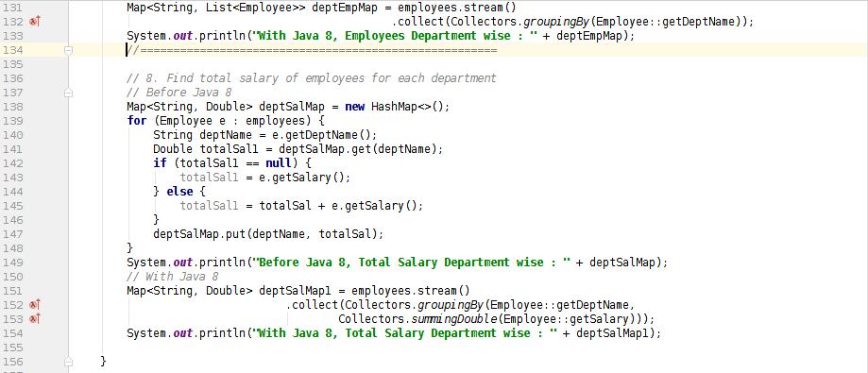Click 'out' field on line 149

[x=182, y=263]
